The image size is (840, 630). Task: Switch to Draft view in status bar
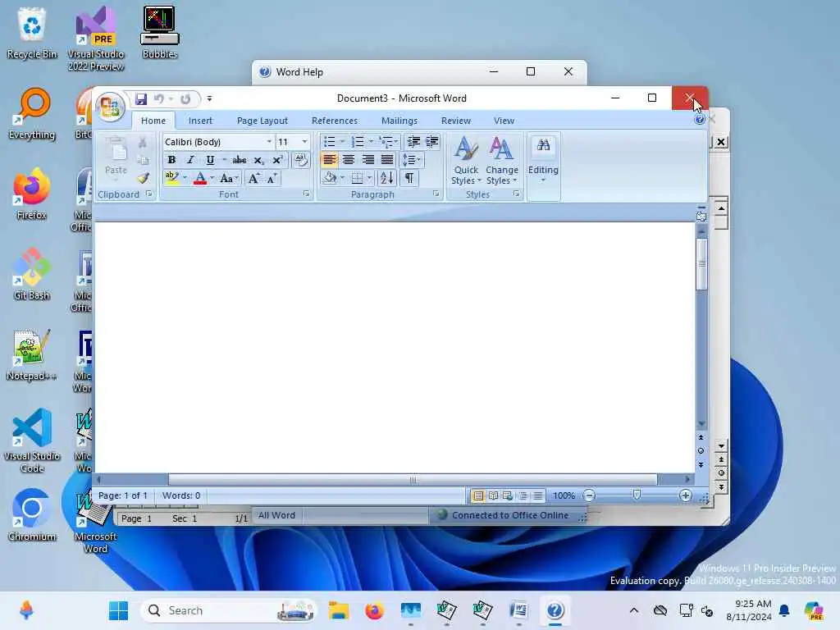point(538,495)
